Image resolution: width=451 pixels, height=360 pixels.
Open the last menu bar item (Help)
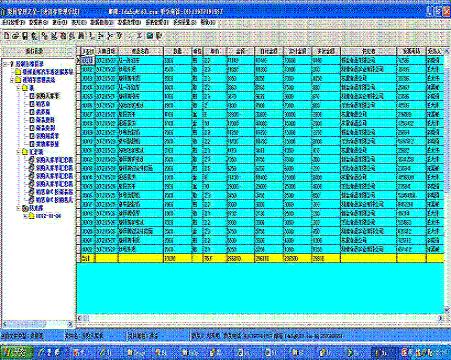point(208,22)
